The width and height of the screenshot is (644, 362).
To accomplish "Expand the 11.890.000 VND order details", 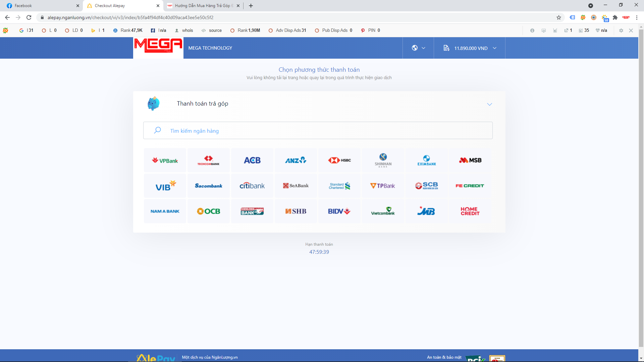I will point(470,48).
